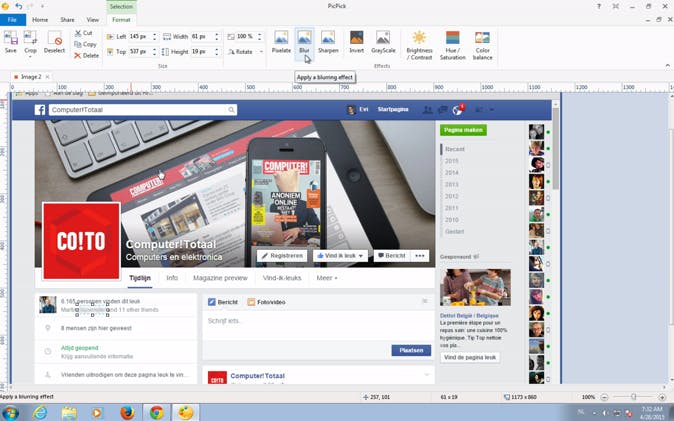Click the Width value input field
The width and height of the screenshot is (674, 421).
(202, 37)
